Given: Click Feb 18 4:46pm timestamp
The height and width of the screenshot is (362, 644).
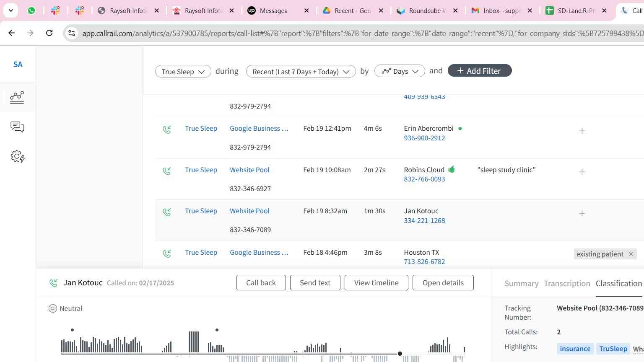Looking at the screenshot, I should coord(325,252).
